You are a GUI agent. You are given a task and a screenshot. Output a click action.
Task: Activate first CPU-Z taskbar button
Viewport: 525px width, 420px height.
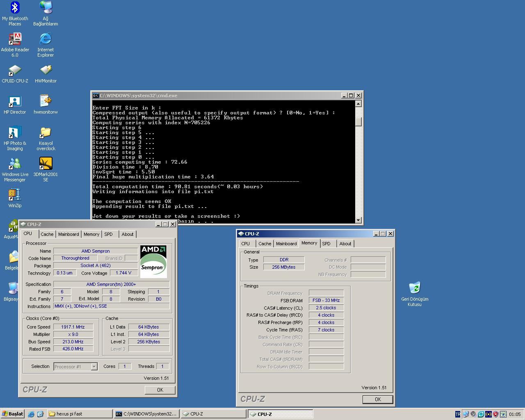[213, 414]
